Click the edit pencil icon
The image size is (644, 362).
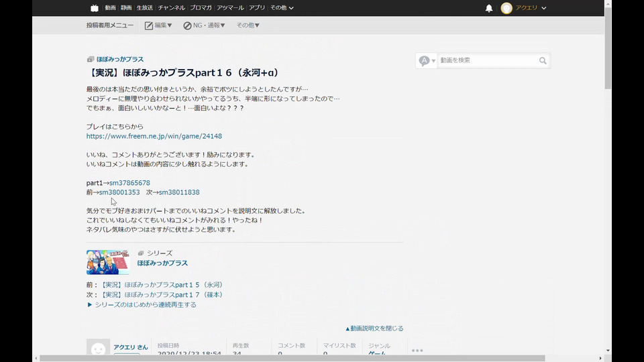pos(149,25)
